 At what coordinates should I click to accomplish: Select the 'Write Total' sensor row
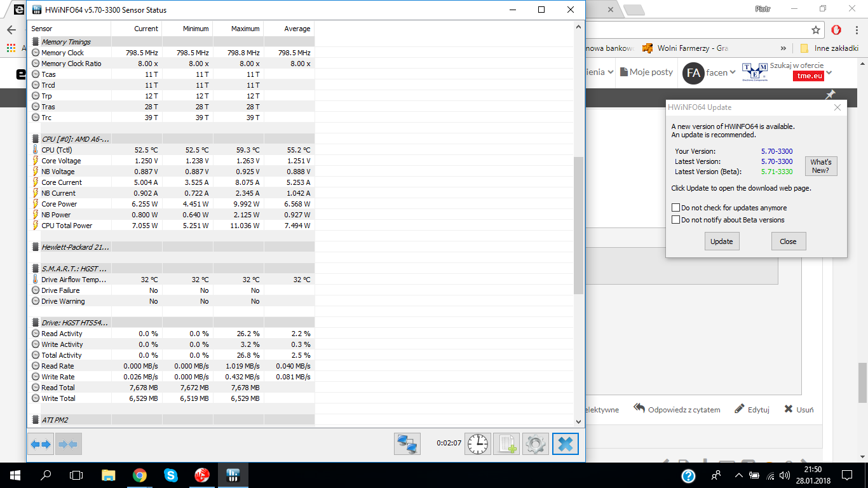point(171,398)
